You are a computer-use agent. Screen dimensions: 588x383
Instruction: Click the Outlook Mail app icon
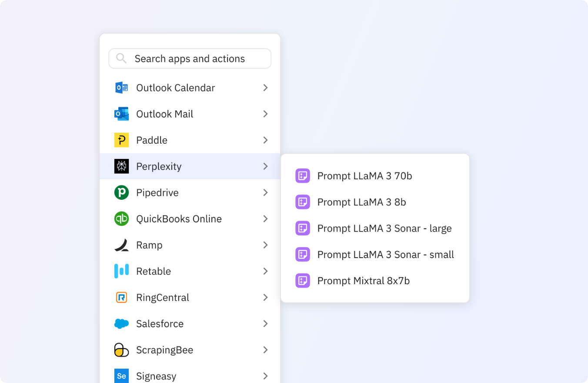pos(121,114)
